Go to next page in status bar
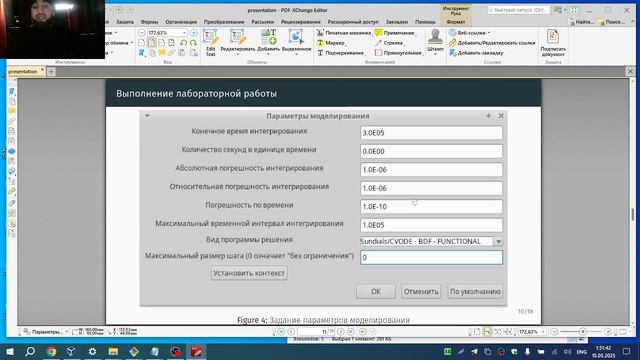Image resolution: width=640 pixels, height=360 pixels. 340,332
